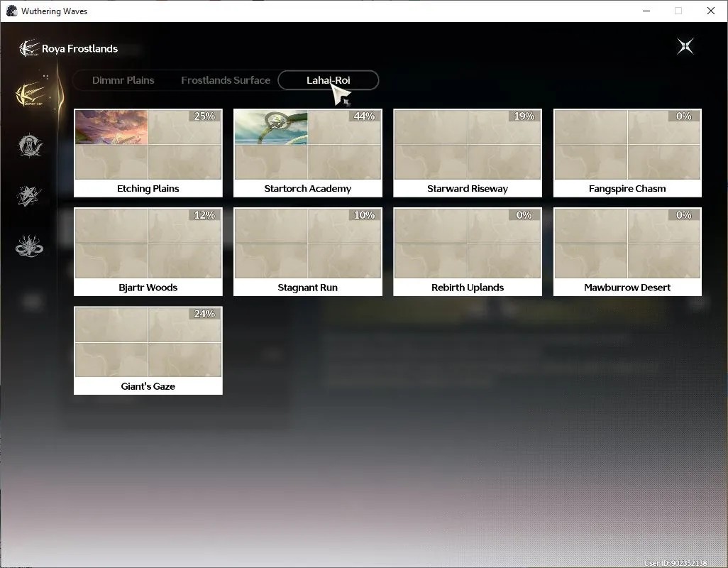This screenshot has height=568, width=728.
Task: Open the Stagnant Run card
Action: (x=308, y=252)
